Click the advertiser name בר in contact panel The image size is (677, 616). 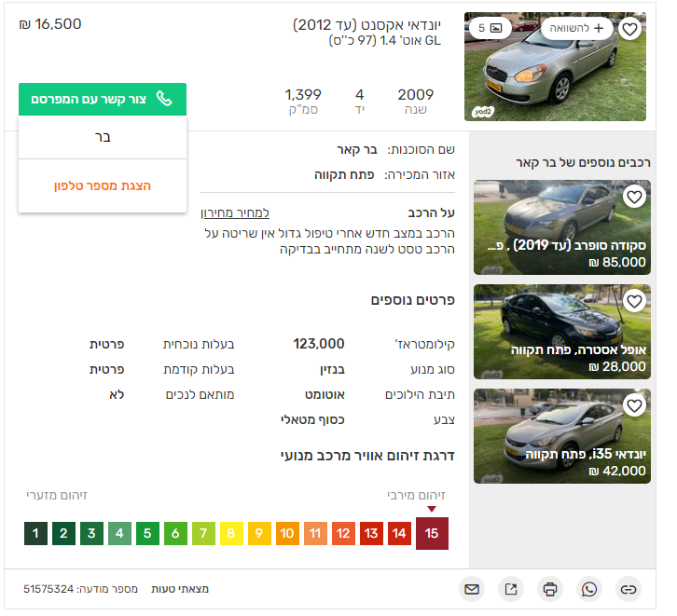[103, 137]
